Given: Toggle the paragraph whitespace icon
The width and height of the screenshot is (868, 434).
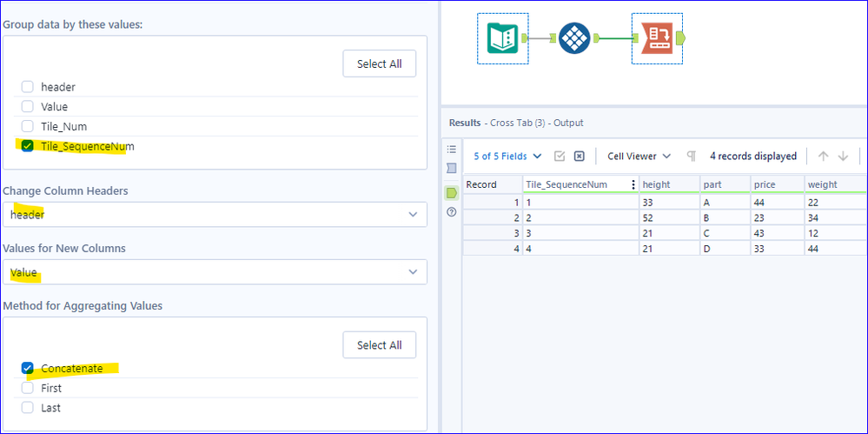Looking at the screenshot, I should click(691, 157).
